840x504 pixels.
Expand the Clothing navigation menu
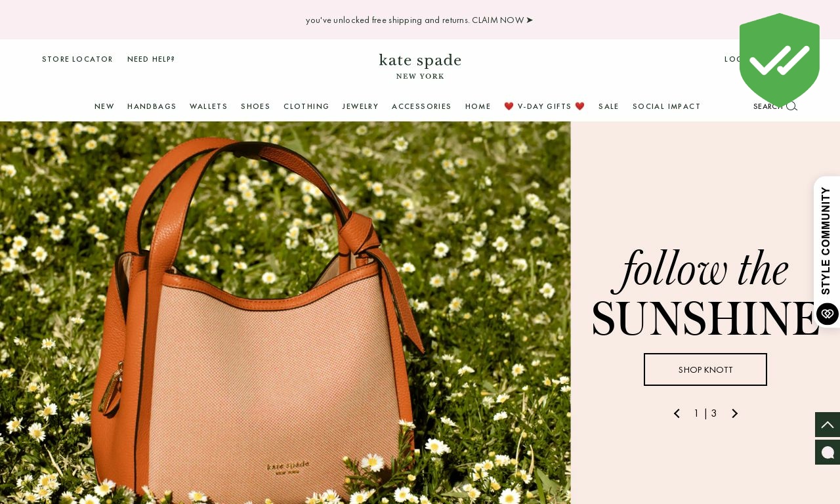click(306, 106)
